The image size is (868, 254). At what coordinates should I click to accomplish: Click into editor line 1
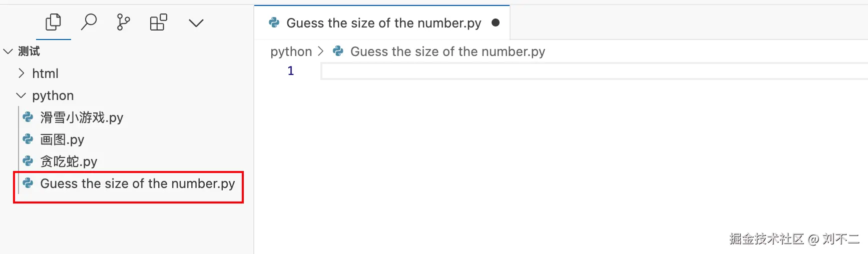coord(551,71)
